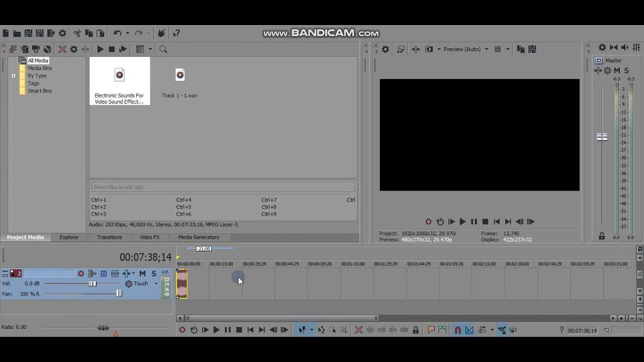Switch to the Explorer tab
The image size is (644, 362).
pyautogui.click(x=69, y=237)
